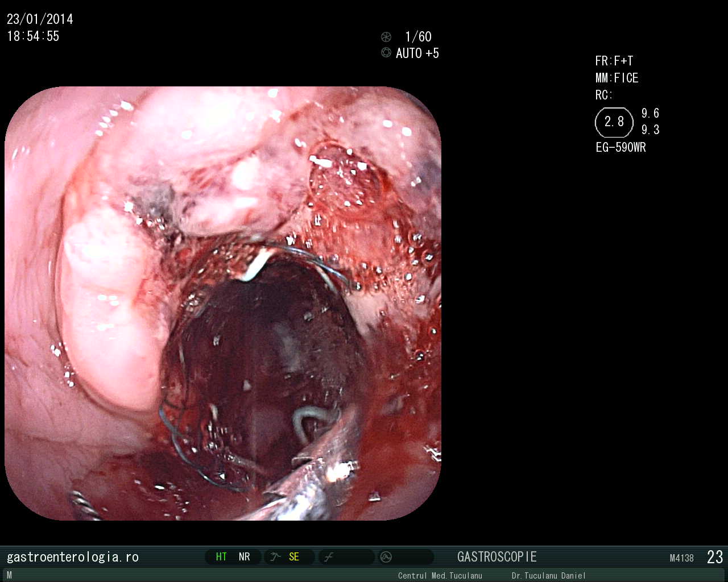Open the gastroenterologia.ro label
728x582 pixels.
pos(73,557)
